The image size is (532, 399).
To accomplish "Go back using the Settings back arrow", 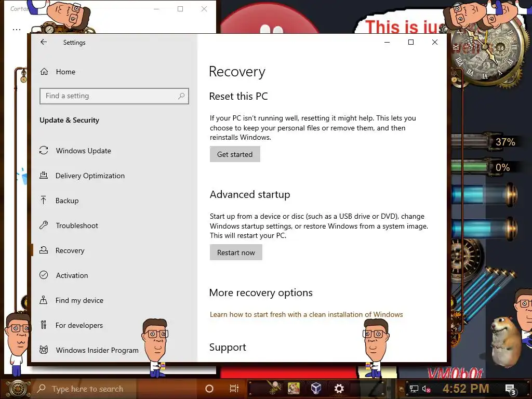I will [x=44, y=42].
